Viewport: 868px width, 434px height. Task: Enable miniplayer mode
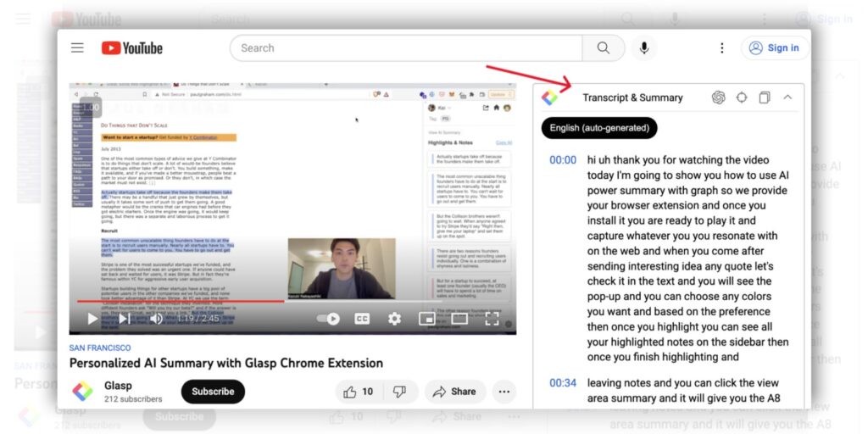click(426, 319)
